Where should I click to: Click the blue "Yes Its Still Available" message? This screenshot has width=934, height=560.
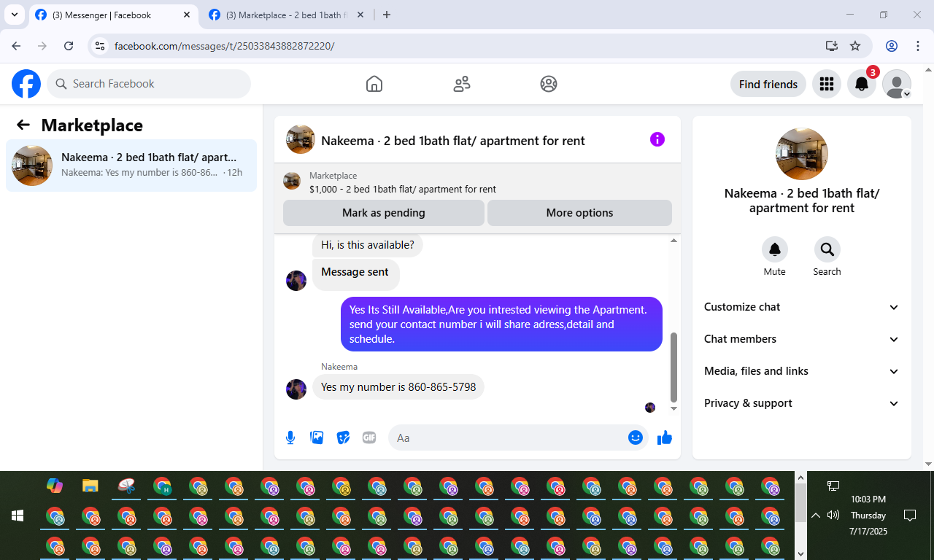tap(501, 324)
